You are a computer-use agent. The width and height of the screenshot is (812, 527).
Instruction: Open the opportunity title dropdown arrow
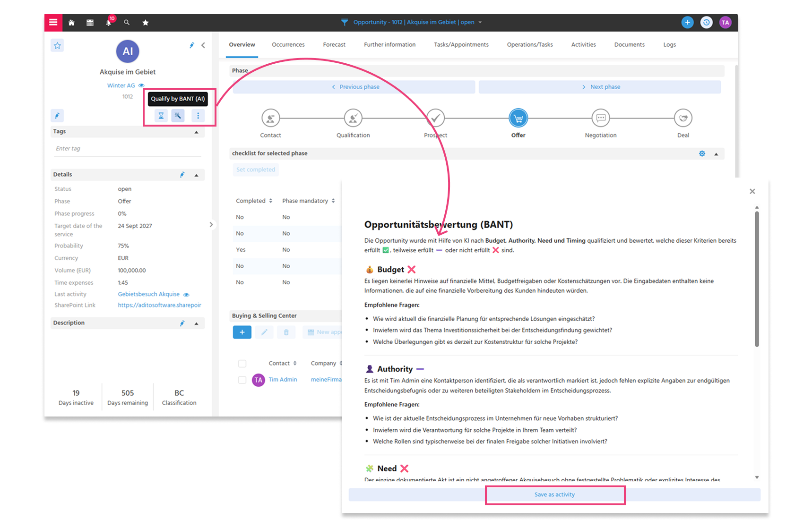point(480,22)
